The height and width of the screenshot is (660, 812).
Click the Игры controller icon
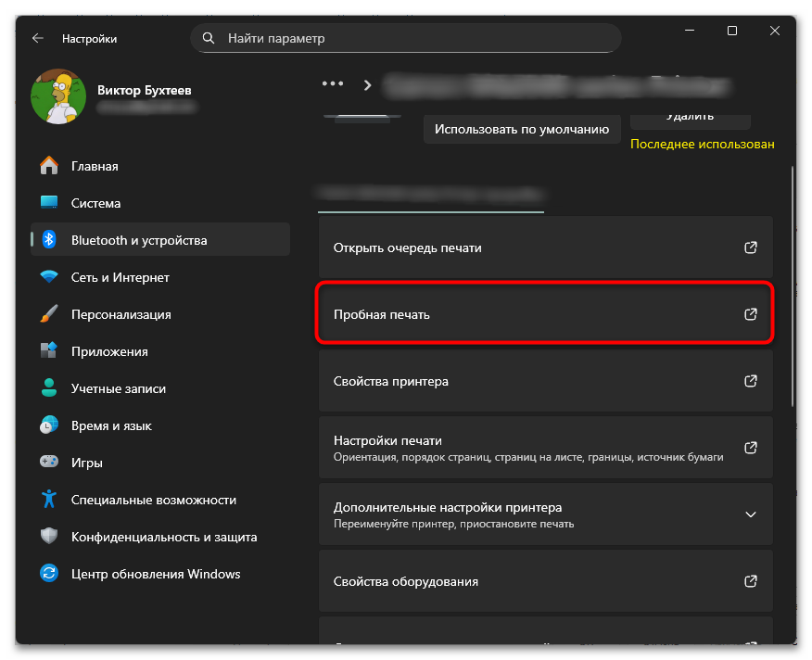pos(49,462)
